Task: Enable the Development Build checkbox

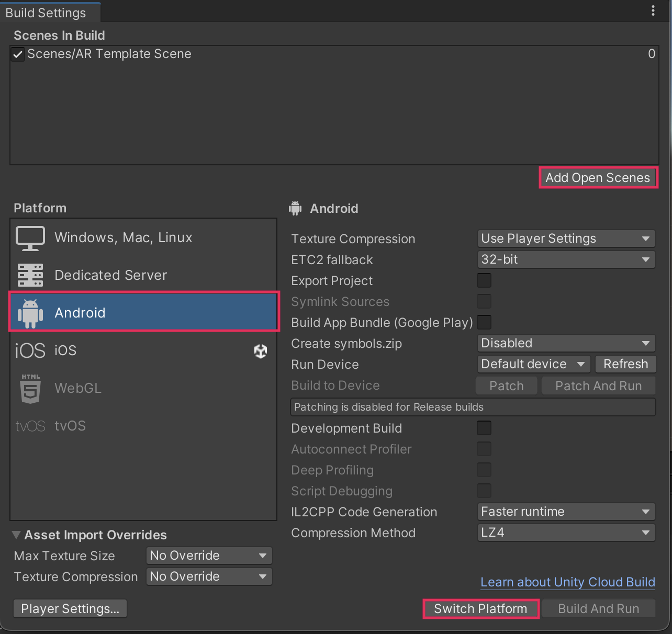Action: (x=484, y=428)
